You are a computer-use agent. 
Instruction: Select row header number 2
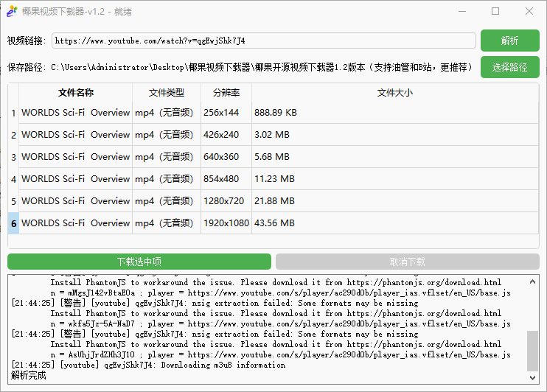[x=13, y=135]
